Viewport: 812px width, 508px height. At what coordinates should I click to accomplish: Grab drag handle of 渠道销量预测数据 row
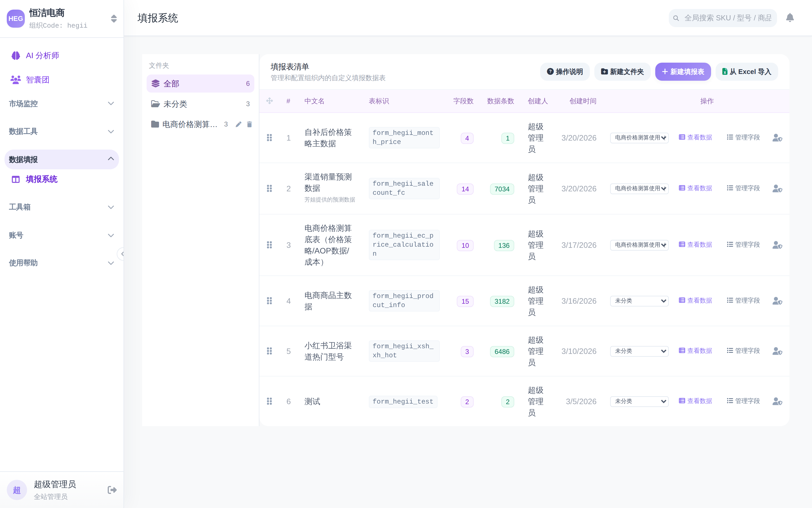tap(269, 189)
